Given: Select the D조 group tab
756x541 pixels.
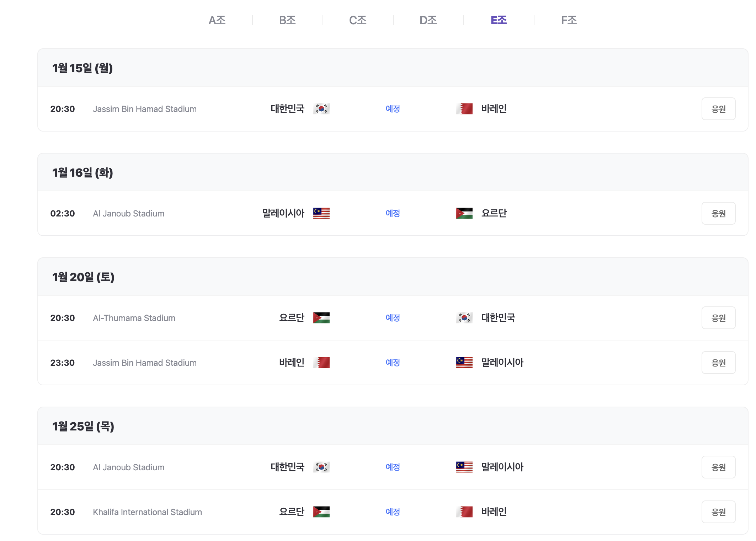Looking at the screenshot, I should click(x=428, y=20).
